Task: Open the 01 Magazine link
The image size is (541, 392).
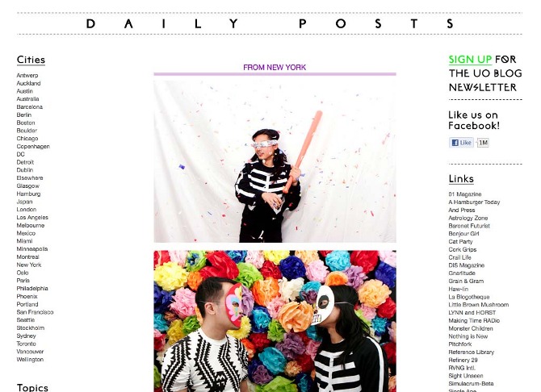Action: click(x=465, y=194)
